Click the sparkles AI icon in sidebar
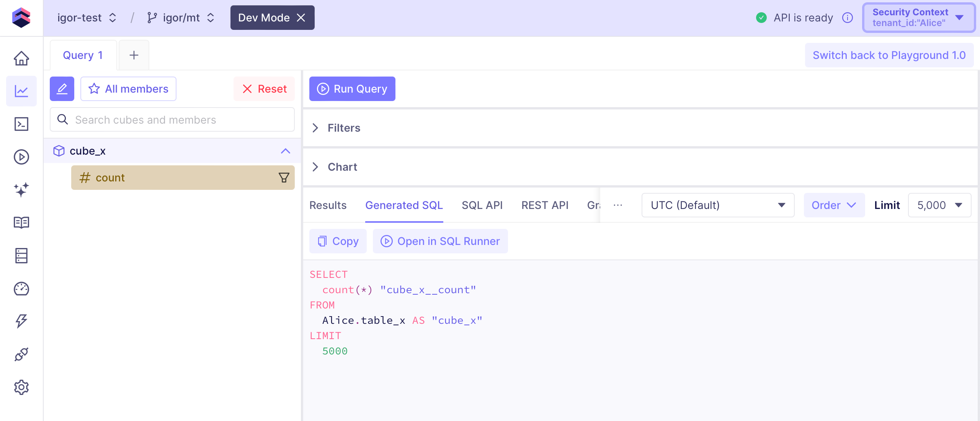 [x=21, y=189]
